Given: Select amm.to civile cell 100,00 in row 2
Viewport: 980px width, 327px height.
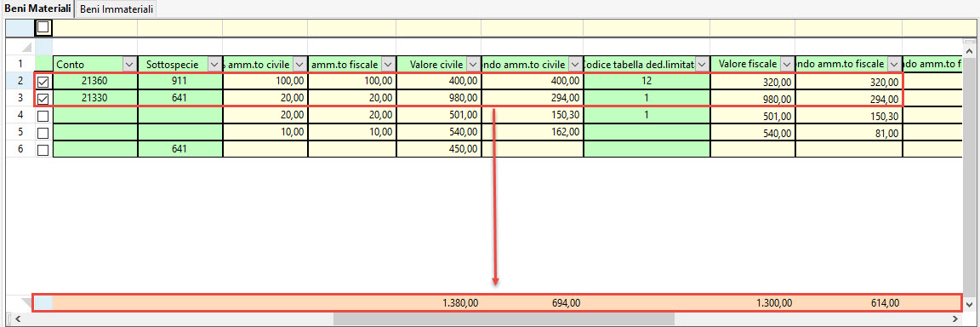Looking at the screenshot, I should (x=265, y=81).
